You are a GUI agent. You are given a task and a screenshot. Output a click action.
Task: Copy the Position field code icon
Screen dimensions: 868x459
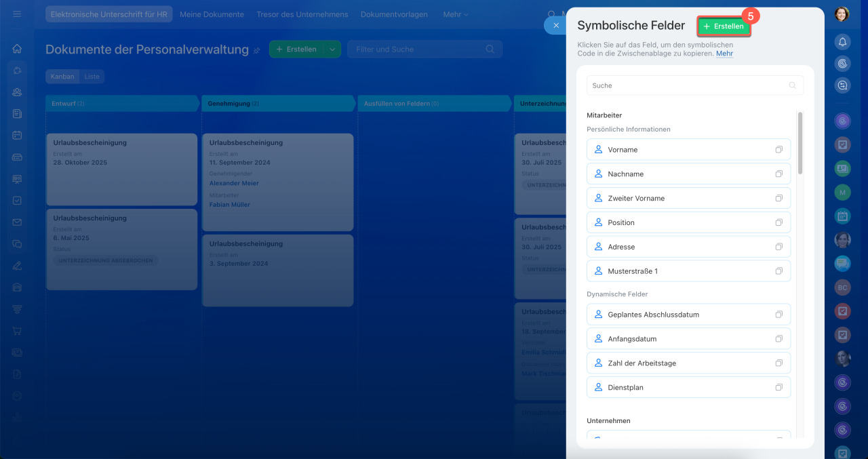pyautogui.click(x=778, y=223)
